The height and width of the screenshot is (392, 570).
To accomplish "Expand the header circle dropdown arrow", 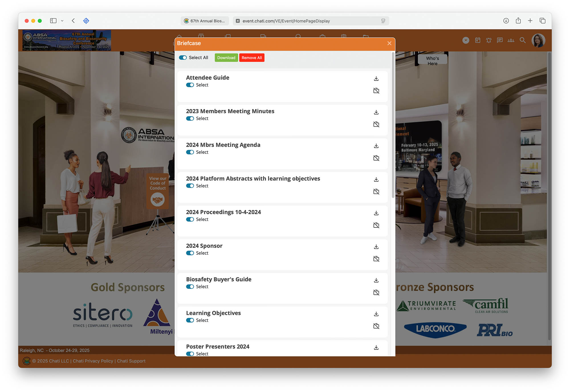I will (x=466, y=40).
